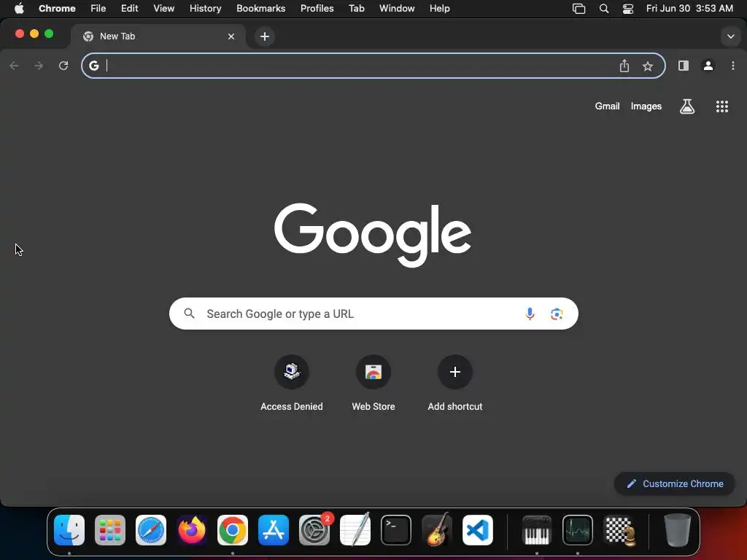Open the Chrome profile avatar menu
747x560 pixels.
click(x=708, y=66)
